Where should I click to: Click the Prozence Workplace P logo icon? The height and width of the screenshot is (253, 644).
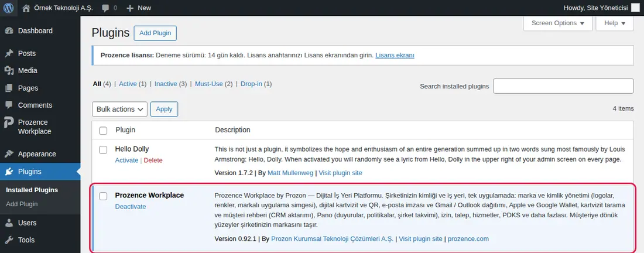click(x=9, y=123)
